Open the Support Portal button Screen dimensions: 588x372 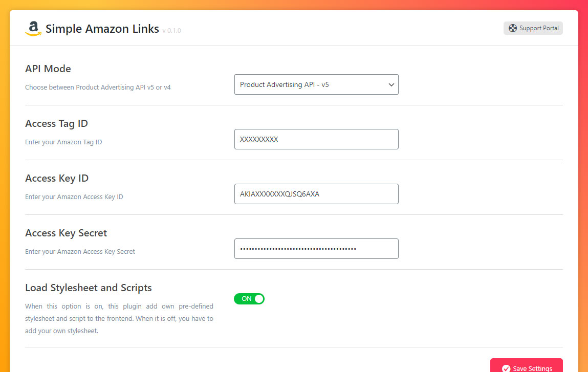(533, 28)
